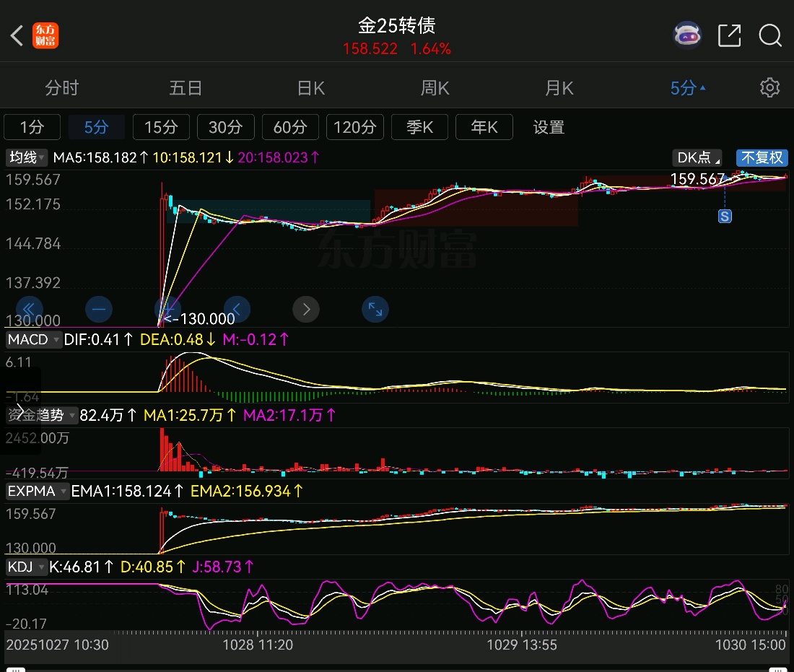This screenshot has width=794, height=672.
Task: Select 120分 period
Action: click(x=355, y=126)
